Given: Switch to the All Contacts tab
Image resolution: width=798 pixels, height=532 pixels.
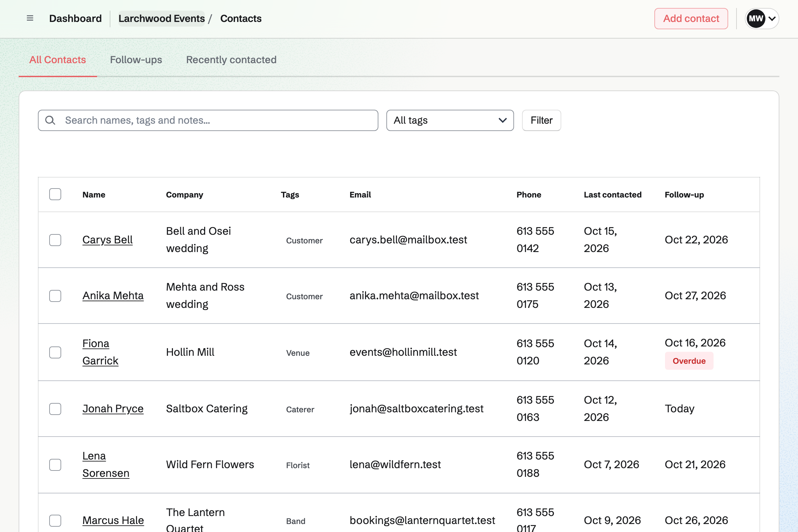Looking at the screenshot, I should [x=58, y=60].
